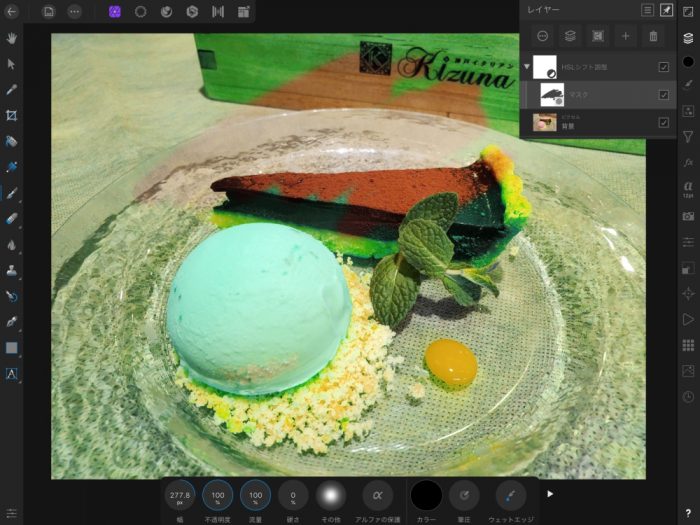
Task: Open the History studio clock icon
Action: pos(688,396)
